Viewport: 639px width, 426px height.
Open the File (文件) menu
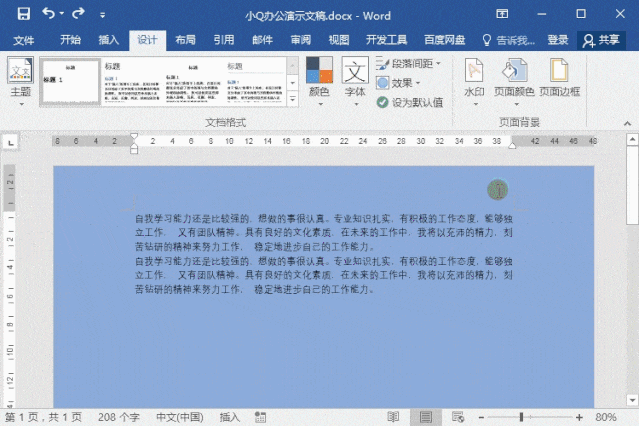[x=23, y=40]
